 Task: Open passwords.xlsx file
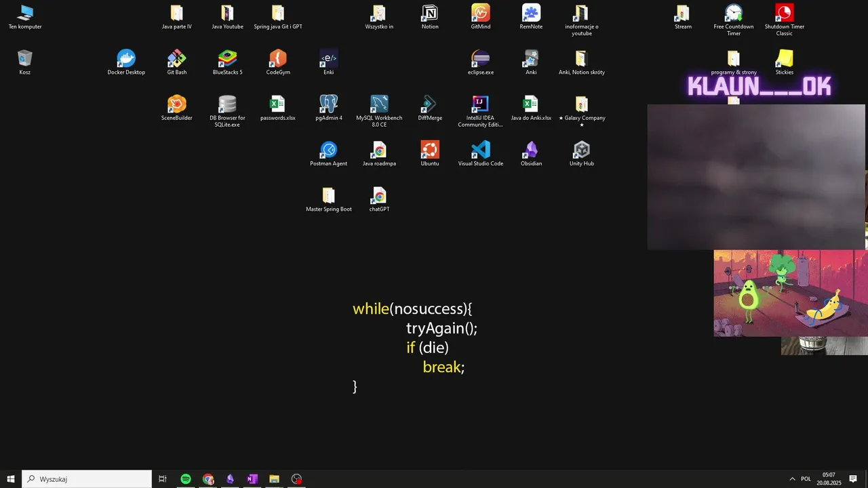278,108
